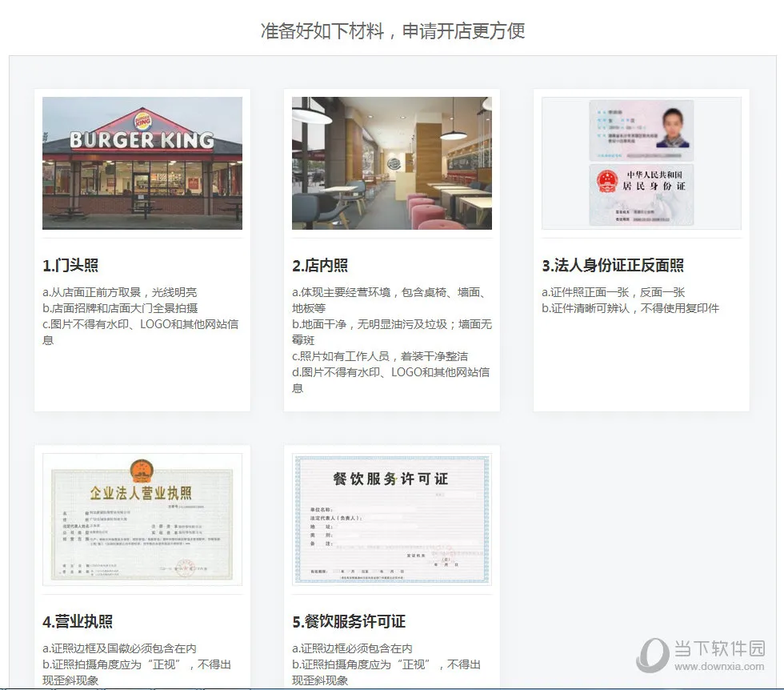
Task: Click the line b.证件清晰可辨认，不得使用复印件
Action: (x=630, y=308)
